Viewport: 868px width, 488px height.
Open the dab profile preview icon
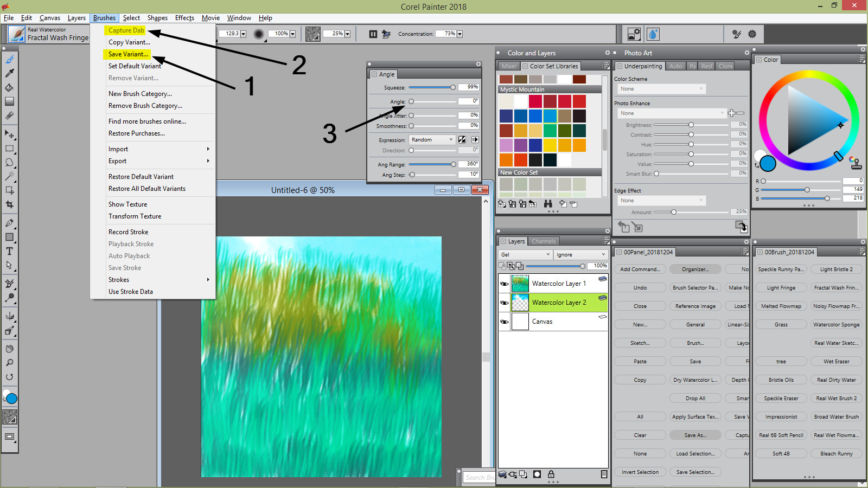(x=259, y=34)
